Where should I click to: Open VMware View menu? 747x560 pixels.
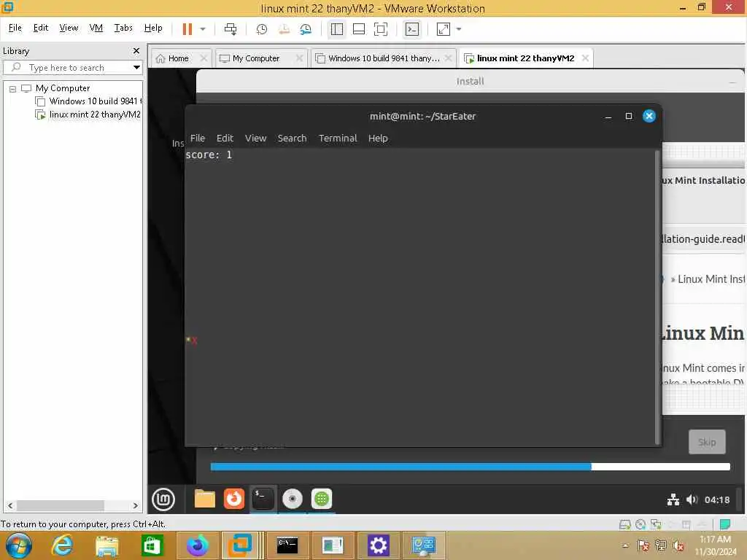point(69,28)
